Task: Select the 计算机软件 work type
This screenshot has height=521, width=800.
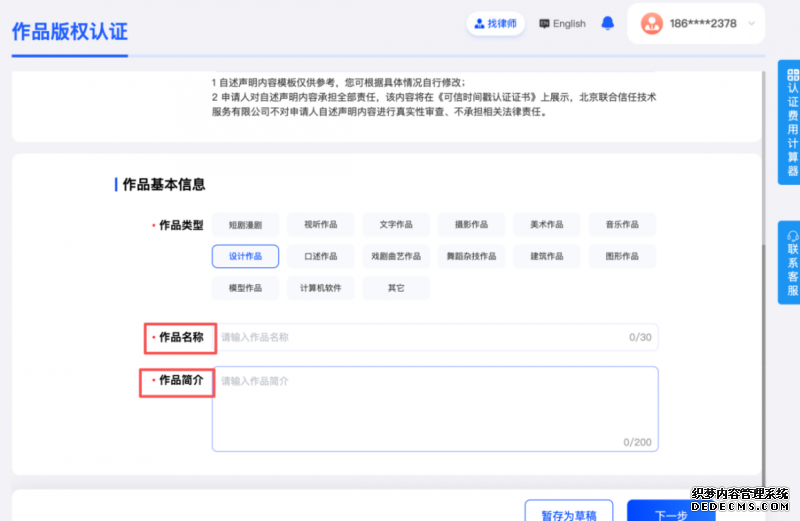Action: click(321, 288)
